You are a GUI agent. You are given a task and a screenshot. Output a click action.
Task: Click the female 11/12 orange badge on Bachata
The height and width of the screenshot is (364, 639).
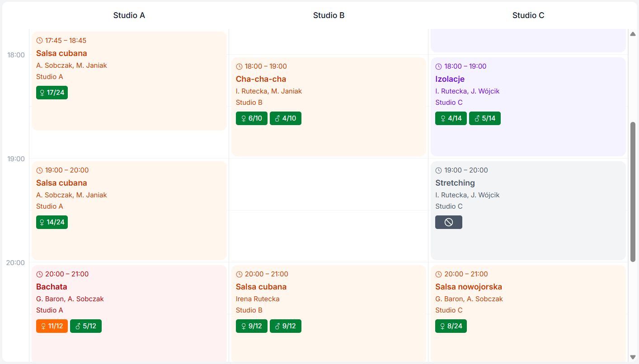(x=52, y=326)
